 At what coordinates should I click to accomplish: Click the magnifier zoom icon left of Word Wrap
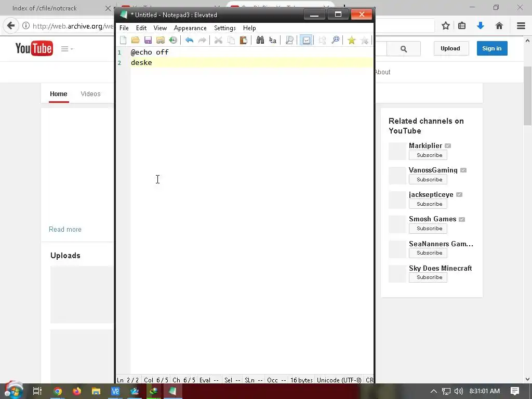pos(289,40)
